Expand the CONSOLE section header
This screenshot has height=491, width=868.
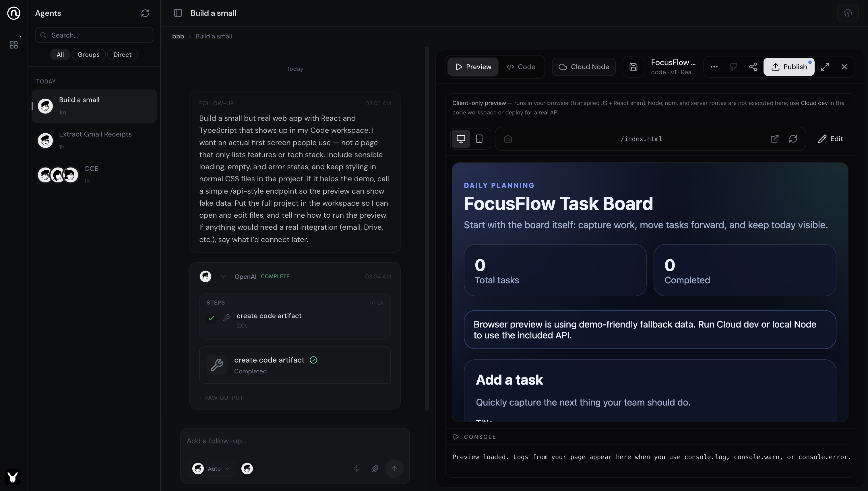pyautogui.click(x=650, y=437)
